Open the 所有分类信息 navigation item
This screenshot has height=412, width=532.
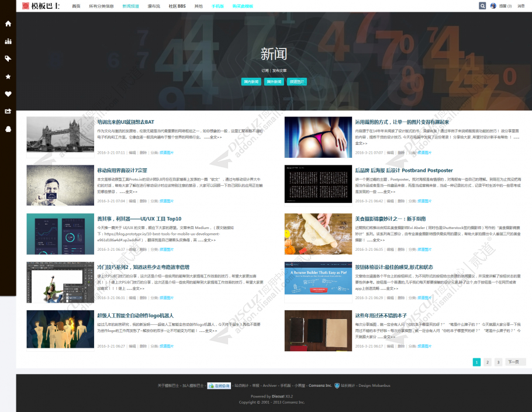[102, 6]
